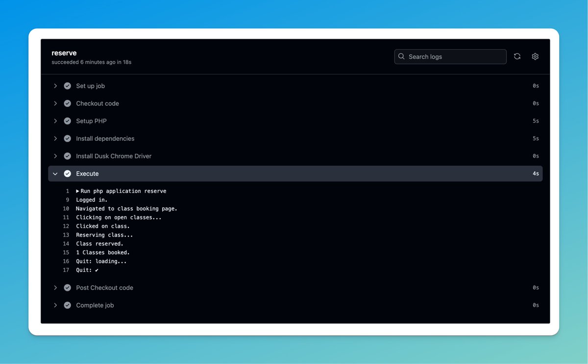This screenshot has height=364, width=588.
Task: Click the refresh logs icon
Action: point(517,56)
